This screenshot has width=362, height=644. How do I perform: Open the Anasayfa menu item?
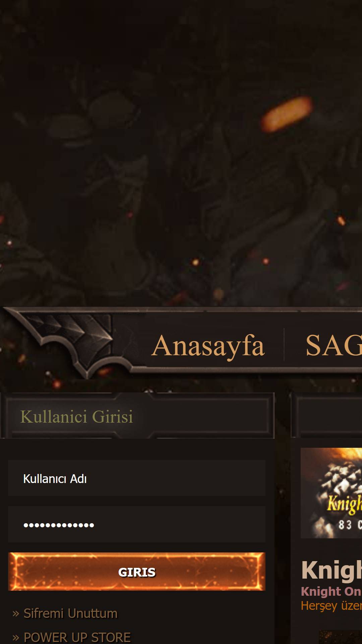208,345
